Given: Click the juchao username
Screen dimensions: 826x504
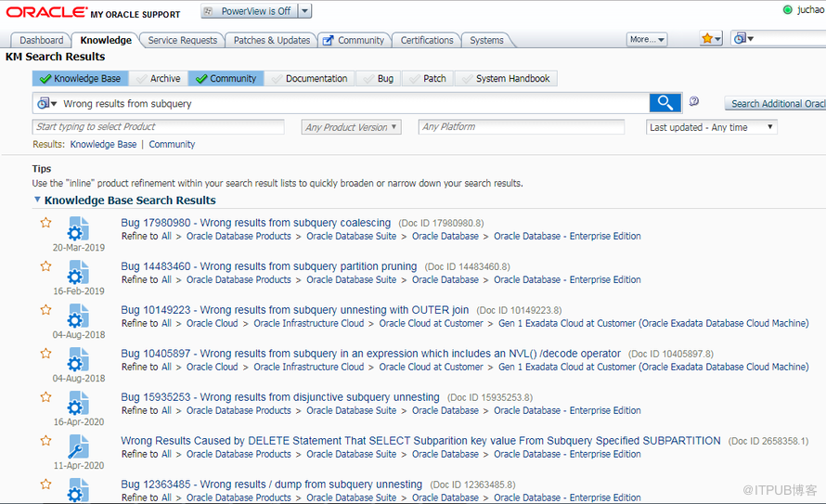Looking at the screenshot, I should pos(811,9).
